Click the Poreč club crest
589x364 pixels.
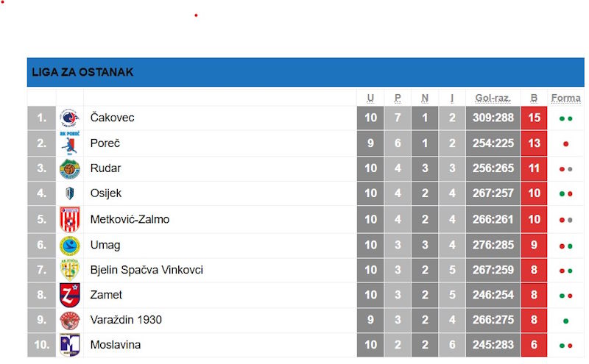pos(69,143)
